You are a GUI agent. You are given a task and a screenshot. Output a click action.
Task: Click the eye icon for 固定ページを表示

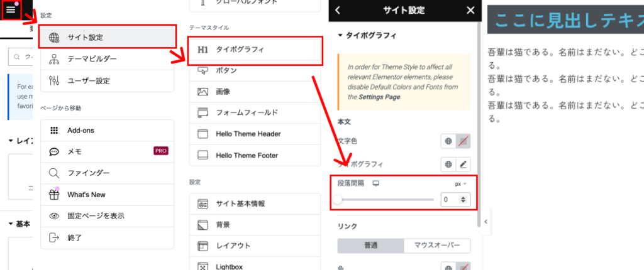coord(54,216)
